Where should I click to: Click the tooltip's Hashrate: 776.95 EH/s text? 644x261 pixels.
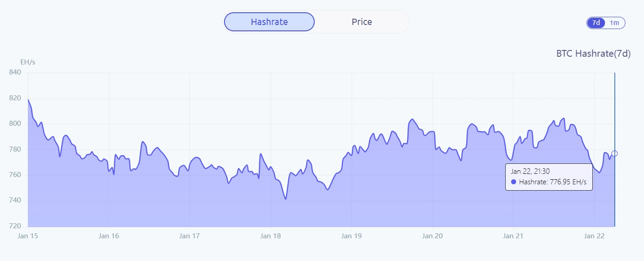pos(552,182)
